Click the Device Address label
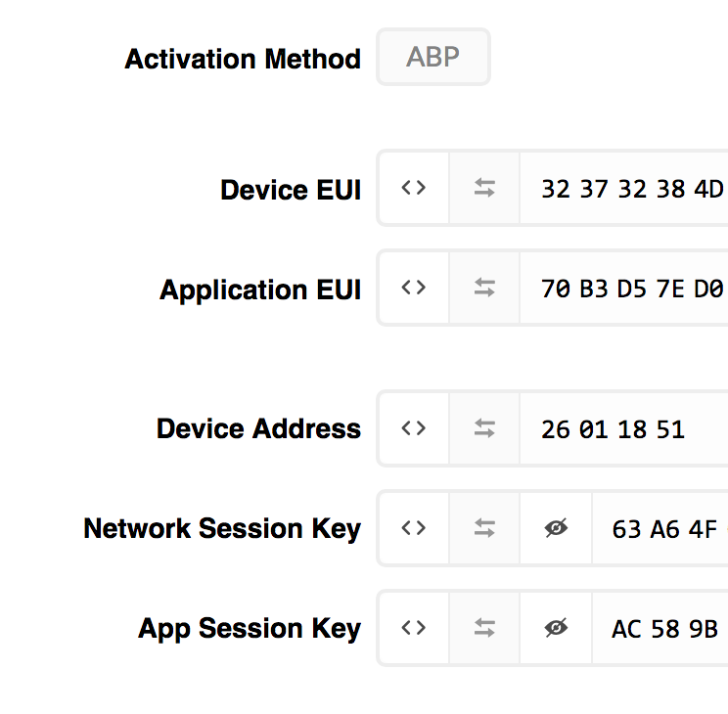 (258, 428)
